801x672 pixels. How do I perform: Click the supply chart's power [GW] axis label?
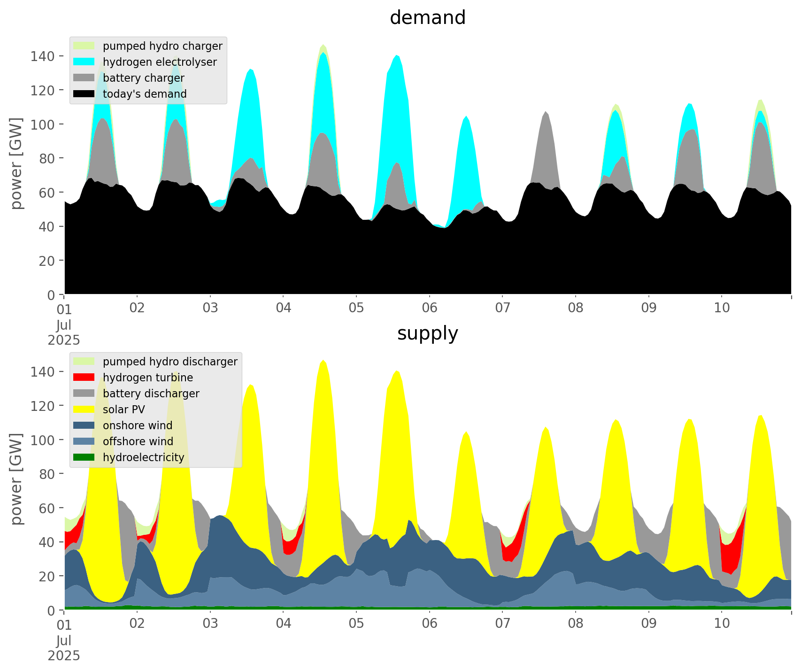(16, 479)
